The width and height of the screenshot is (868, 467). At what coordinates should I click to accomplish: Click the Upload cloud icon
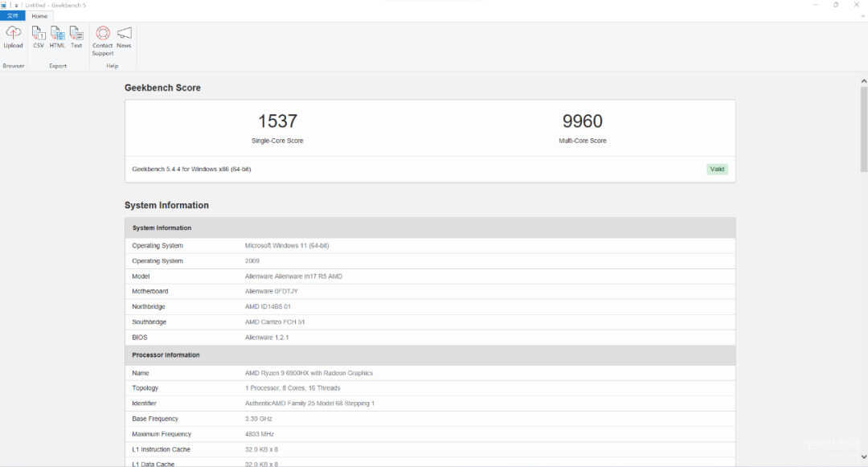(x=14, y=33)
